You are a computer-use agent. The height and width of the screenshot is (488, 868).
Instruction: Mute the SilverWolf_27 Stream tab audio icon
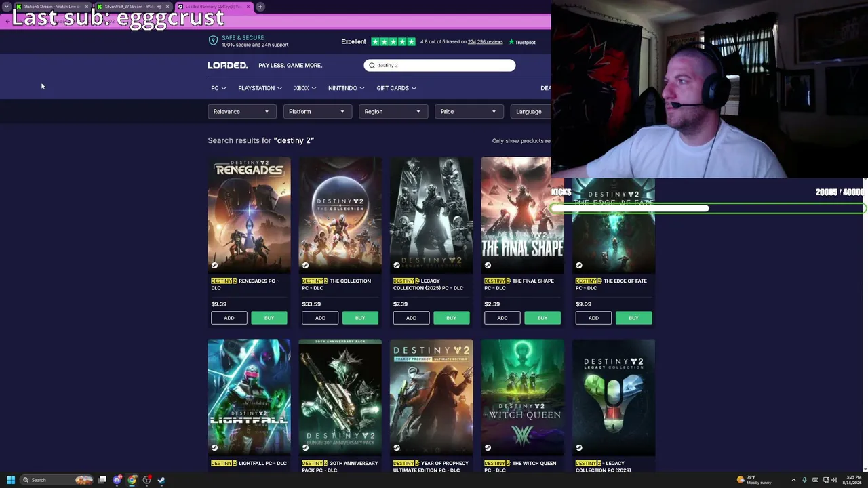pos(159,7)
